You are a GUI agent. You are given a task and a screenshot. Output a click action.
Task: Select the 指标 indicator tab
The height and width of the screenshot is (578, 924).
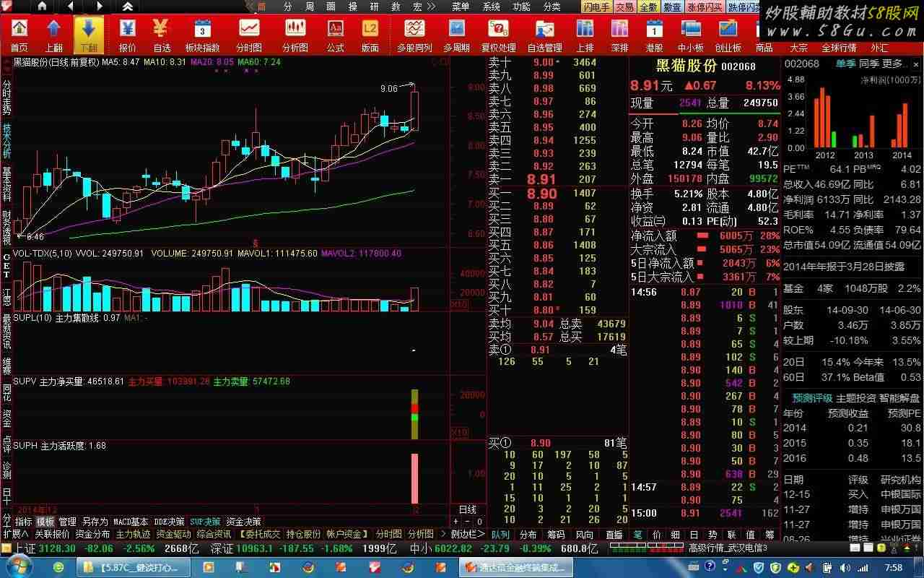[x=23, y=521]
